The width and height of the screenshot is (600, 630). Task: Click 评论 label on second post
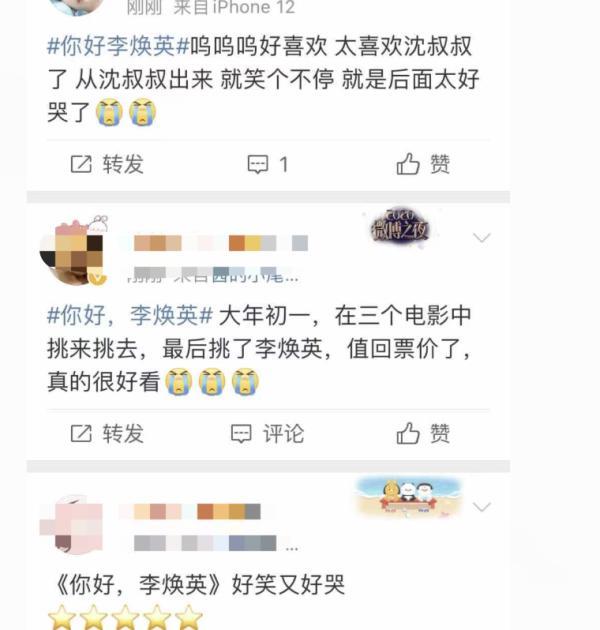(284, 434)
